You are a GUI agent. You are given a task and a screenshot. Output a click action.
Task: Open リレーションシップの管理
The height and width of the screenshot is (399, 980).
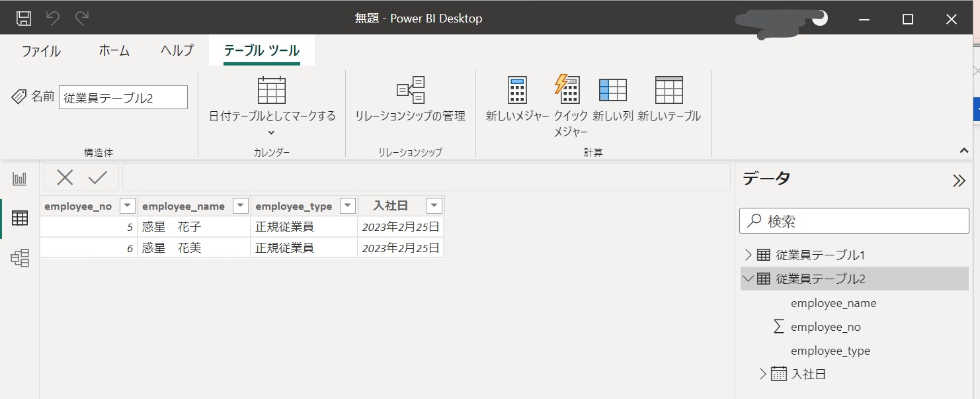click(x=410, y=99)
